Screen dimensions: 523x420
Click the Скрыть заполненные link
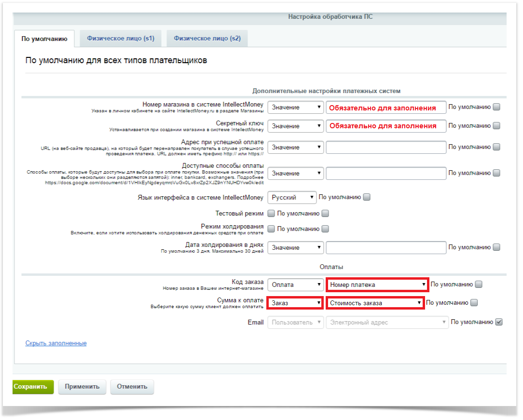[56, 343]
